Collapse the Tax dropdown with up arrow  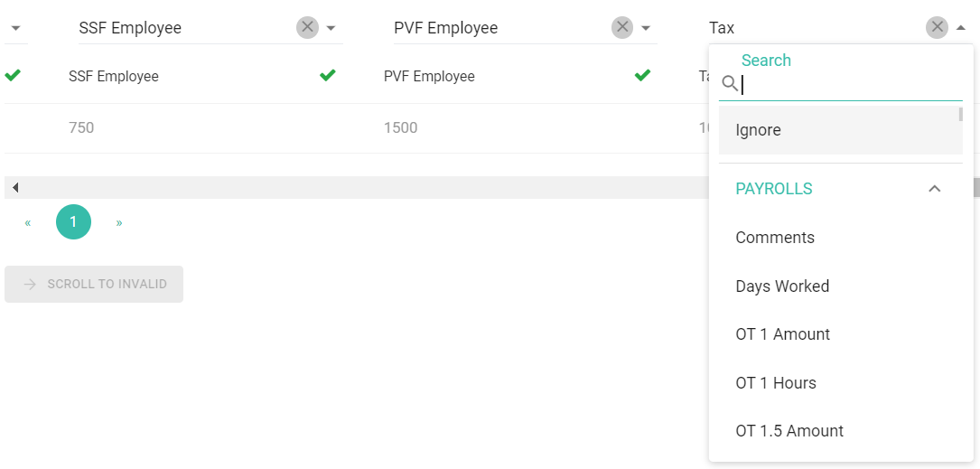(961, 28)
